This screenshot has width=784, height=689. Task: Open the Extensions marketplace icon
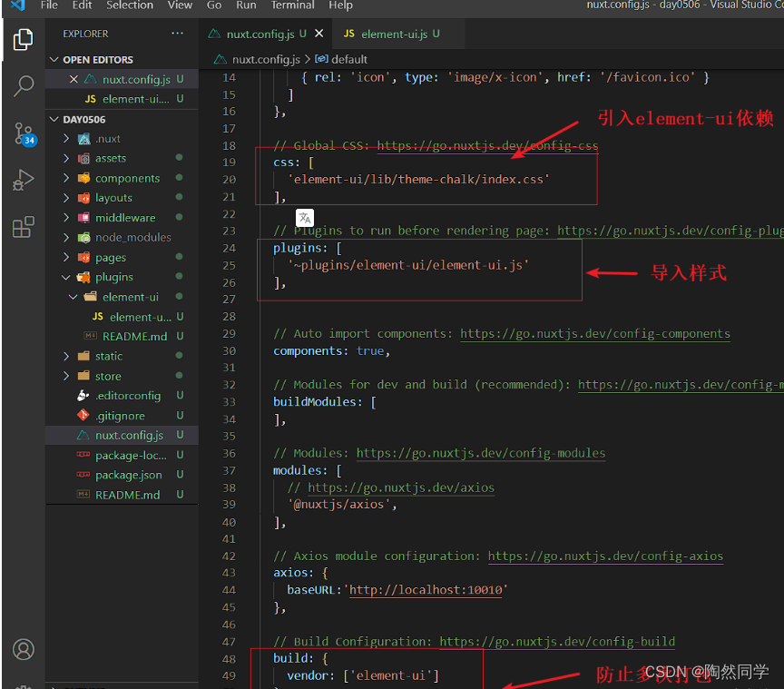coord(23,227)
